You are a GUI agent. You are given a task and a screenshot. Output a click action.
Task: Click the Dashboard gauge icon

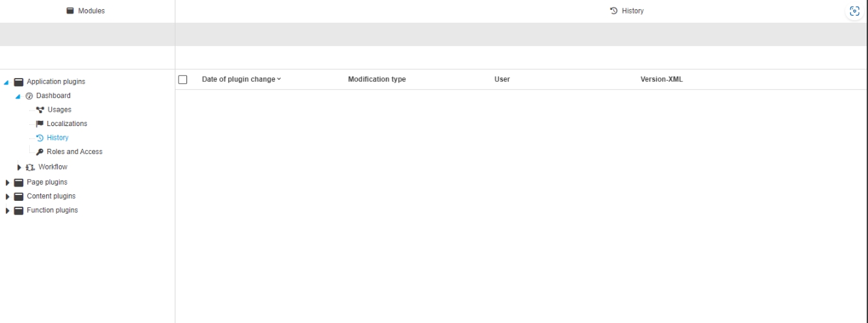29,96
